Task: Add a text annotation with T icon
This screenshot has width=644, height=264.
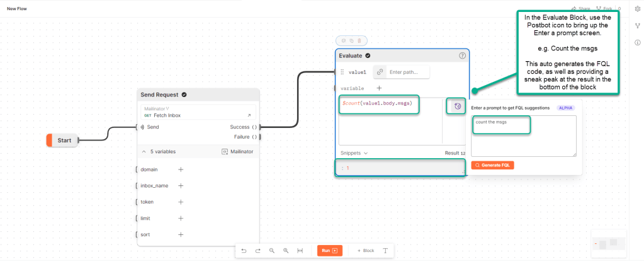Action: (x=385, y=251)
